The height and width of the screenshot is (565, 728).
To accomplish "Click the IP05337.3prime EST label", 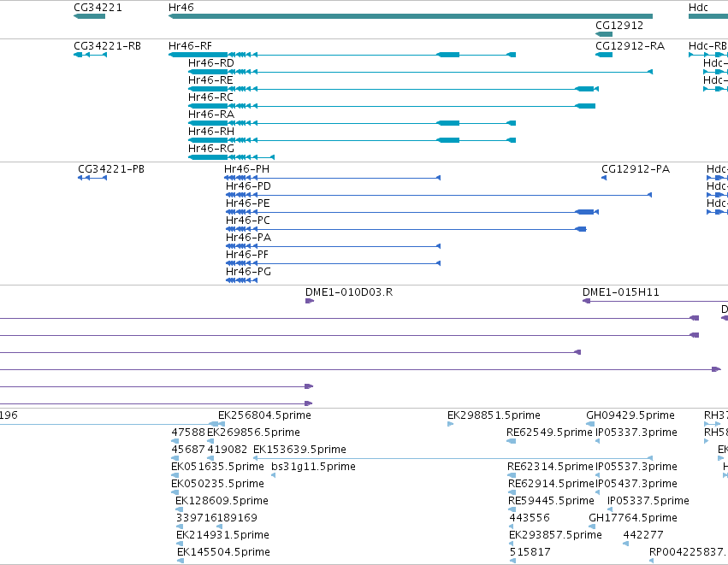I will pos(636,433).
